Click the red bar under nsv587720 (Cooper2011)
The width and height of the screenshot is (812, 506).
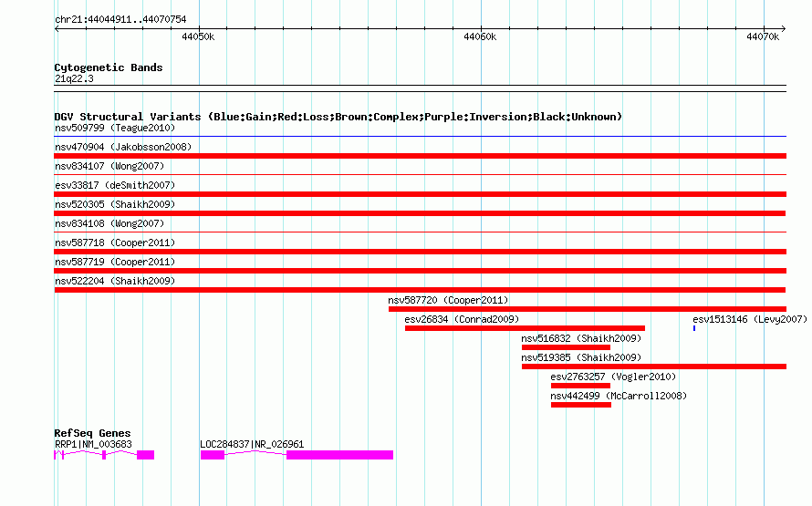pos(588,309)
